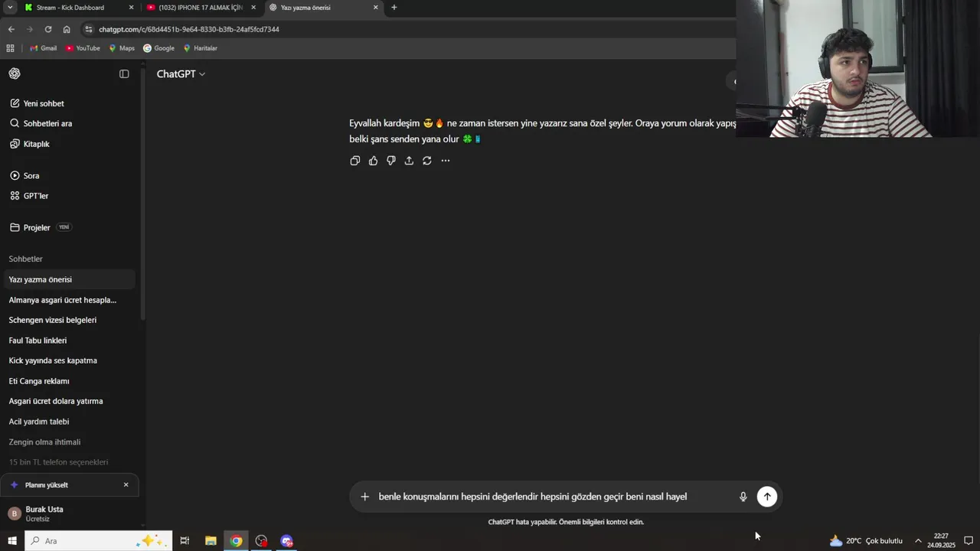Open YouTube bookmark
The width and height of the screenshot is (980, 551).
pyautogui.click(x=83, y=48)
